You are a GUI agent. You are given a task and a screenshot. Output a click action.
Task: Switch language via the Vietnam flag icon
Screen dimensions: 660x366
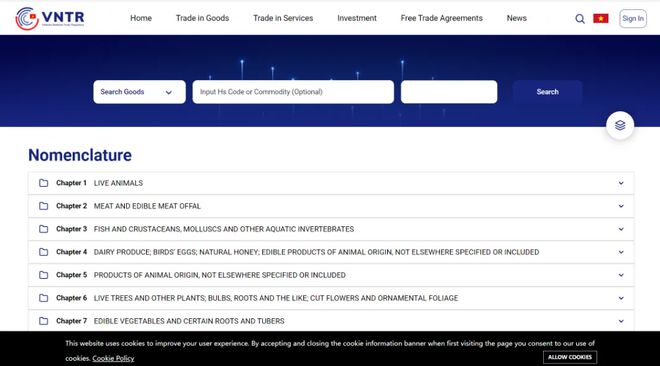pyautogui.click(x=601, y=19)
